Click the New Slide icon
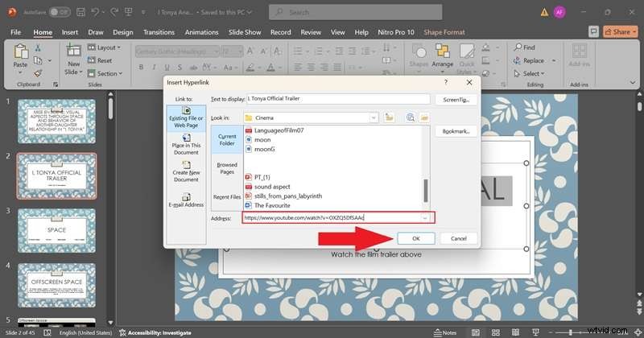Viewport: 644px width, 338px height. (73, 51)
